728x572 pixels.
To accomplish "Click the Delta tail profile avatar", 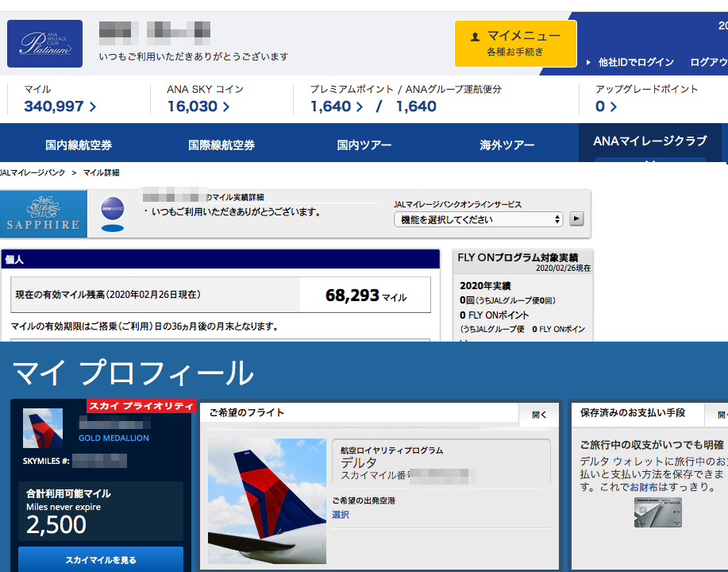I will (43, 428).
